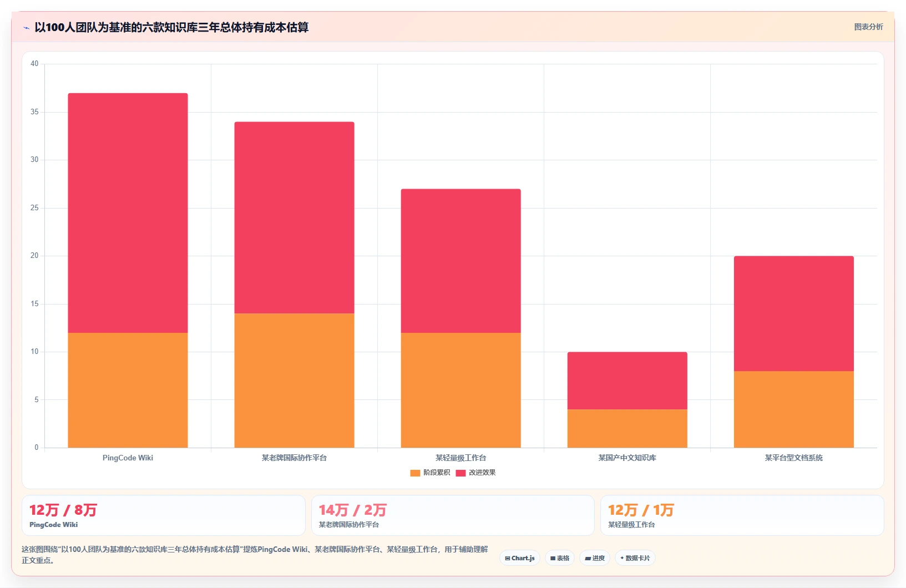Click the y-axis value 25
906x588 pixels.
34,208
